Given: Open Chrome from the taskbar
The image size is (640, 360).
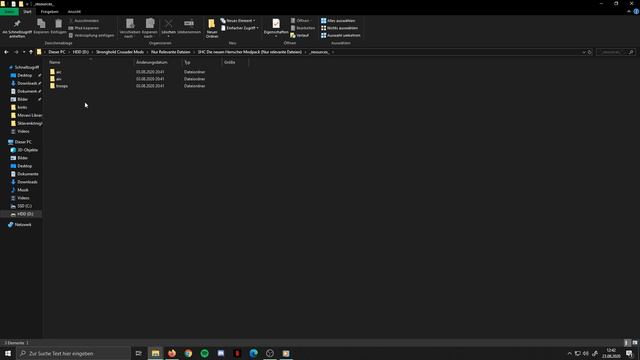Looking at the screenshot, I should [x=188, y=353].
